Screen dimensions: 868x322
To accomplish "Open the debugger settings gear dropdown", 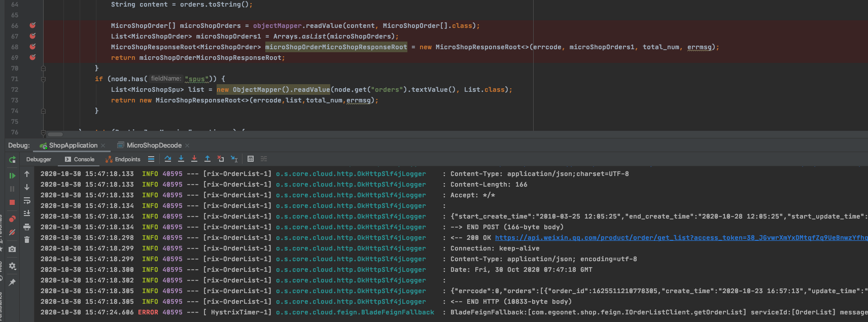I will (12, 266).
